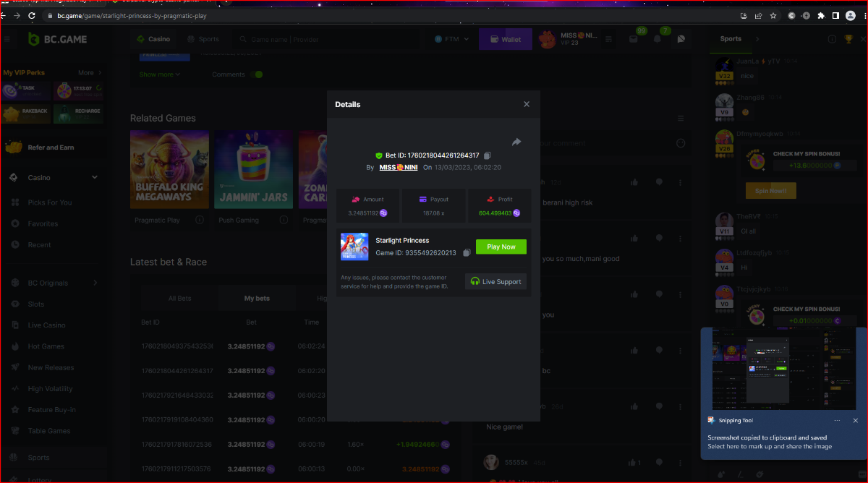
Task: Close the bet Details dialog
Action: pyautogui.click(x=527, y=104)
